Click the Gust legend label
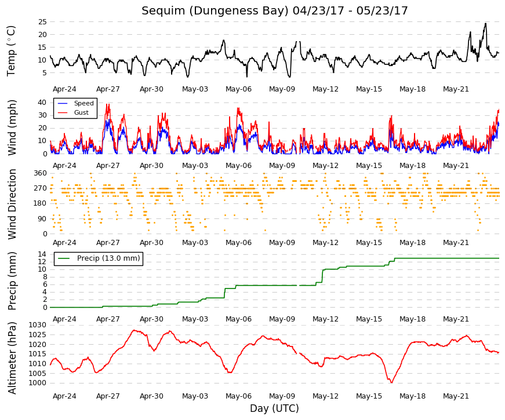This screenshot has width=505, height=420. coord(81,112)
